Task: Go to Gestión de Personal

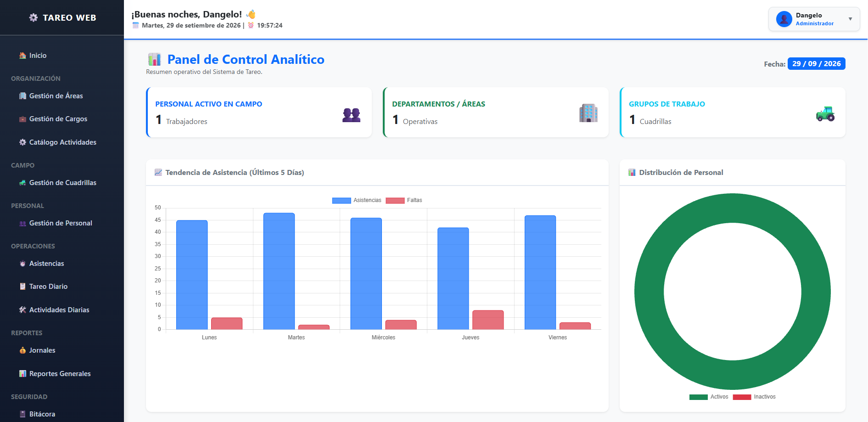Action: (62, 223)
